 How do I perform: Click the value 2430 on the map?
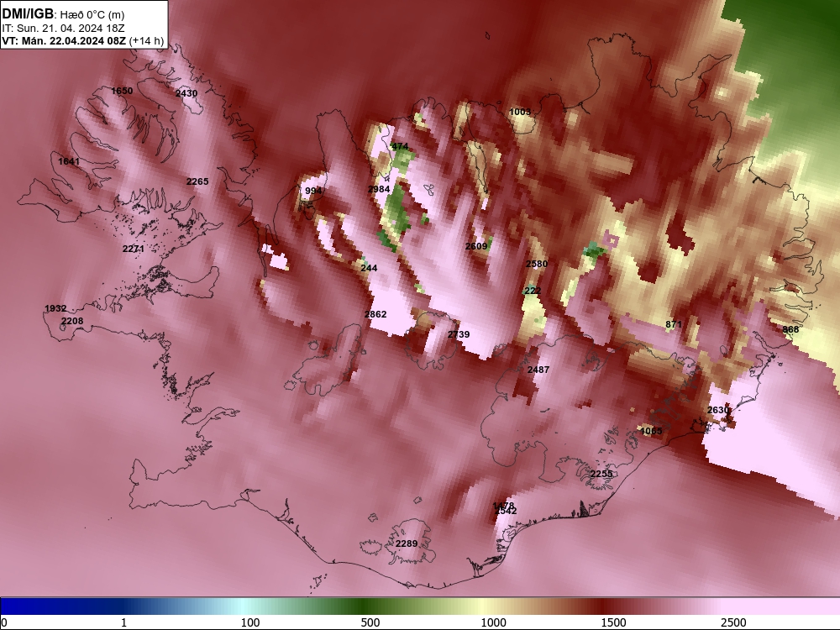coord(186,93)
